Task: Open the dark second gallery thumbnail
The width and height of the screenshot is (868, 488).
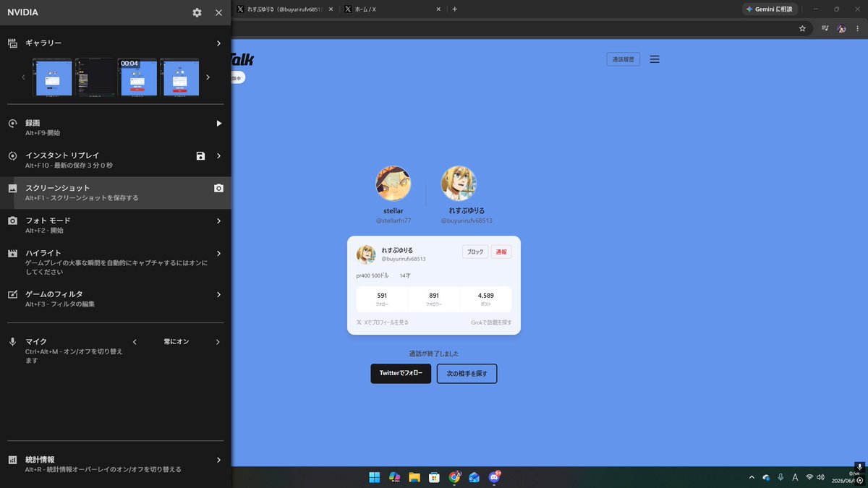Action: (95, 77)
